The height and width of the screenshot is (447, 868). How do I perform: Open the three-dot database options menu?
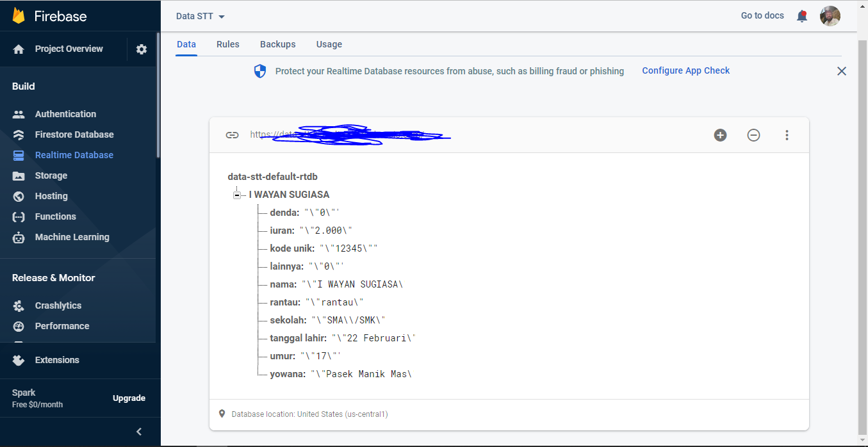[787, 135]
